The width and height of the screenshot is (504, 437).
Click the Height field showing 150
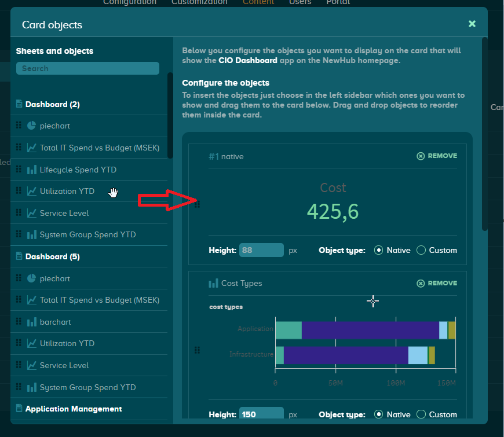[x=261, y=413]
